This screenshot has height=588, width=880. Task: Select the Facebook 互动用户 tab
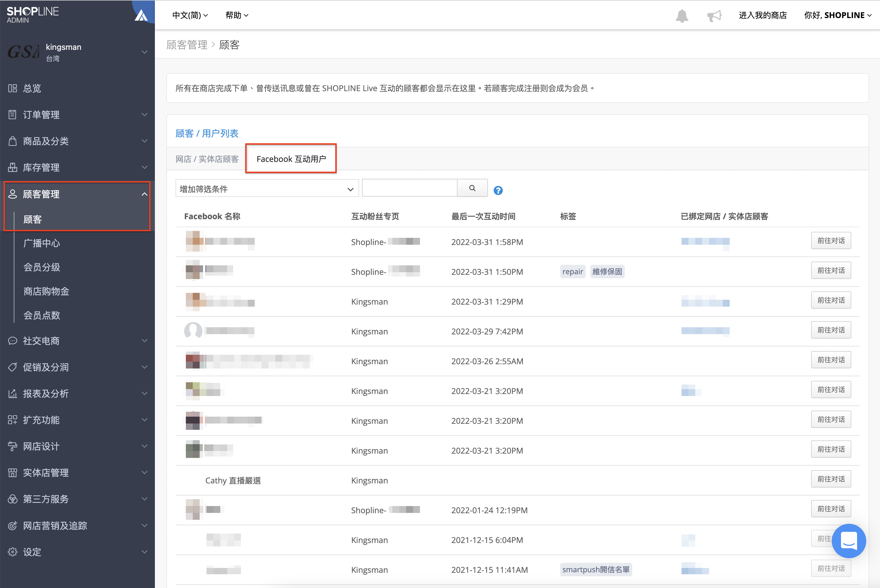(291, 159)
